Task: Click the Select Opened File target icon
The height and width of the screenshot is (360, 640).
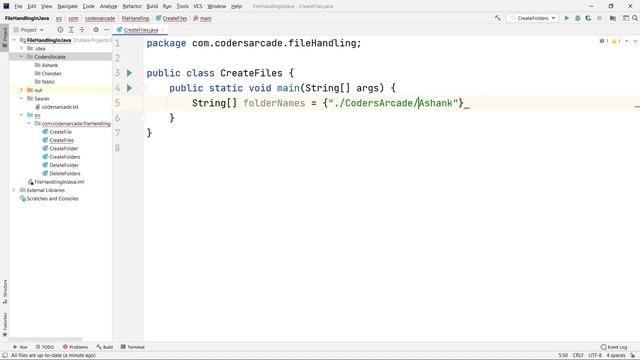Action: (60, 30)
